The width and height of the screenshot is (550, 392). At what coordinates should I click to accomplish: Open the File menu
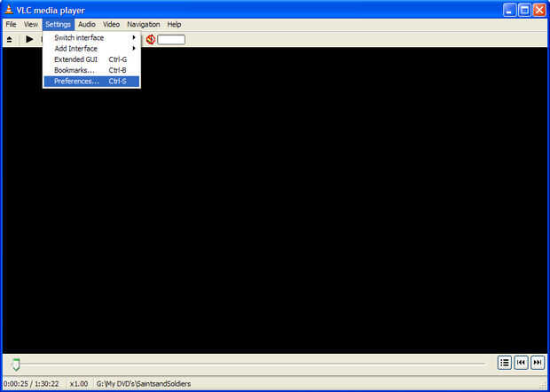coord(11,24)
